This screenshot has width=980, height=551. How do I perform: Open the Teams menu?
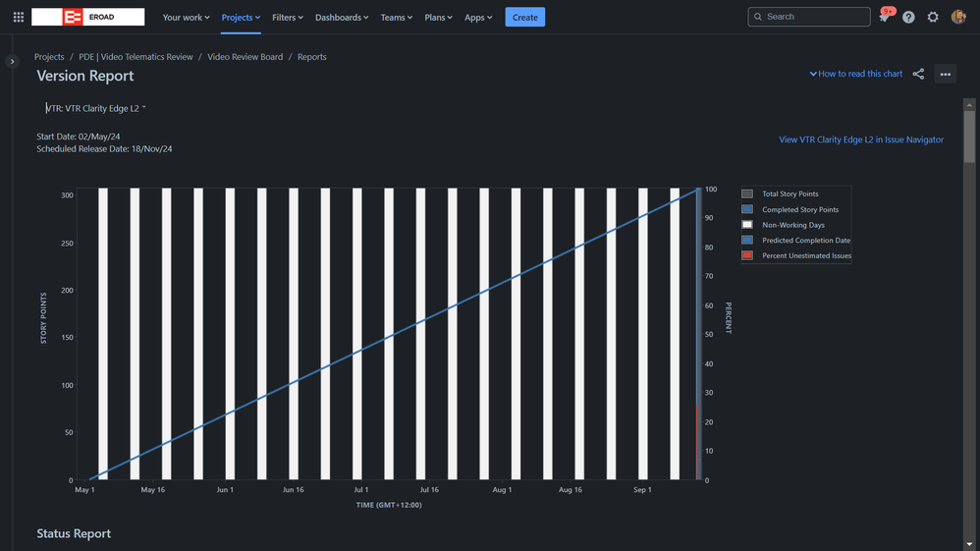coord(397,17)
